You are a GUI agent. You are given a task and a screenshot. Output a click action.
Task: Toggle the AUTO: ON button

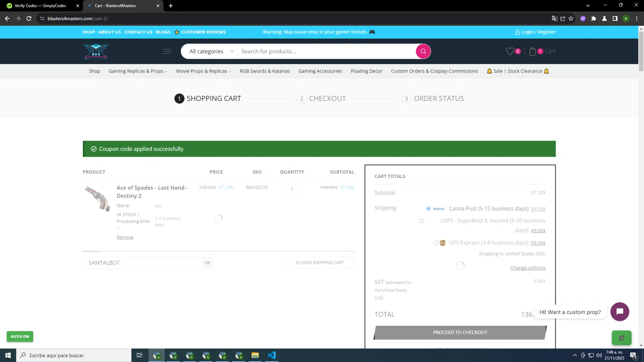(20, 337)
